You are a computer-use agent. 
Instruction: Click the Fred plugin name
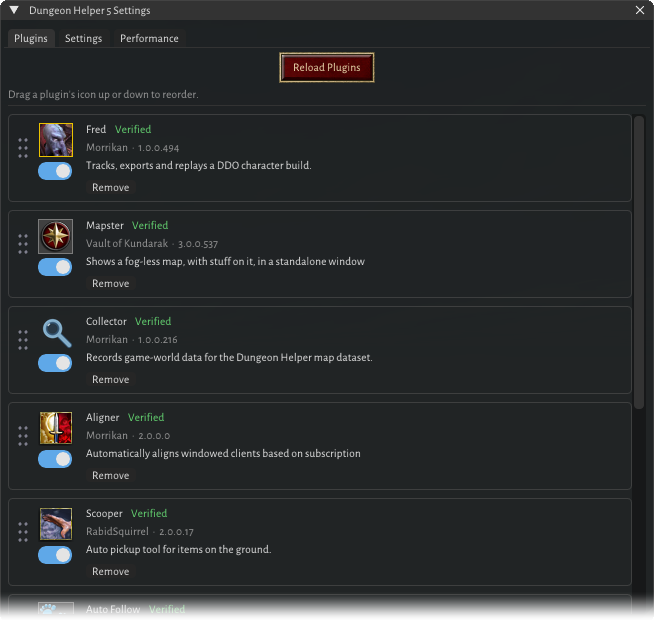tap(96, 129)
